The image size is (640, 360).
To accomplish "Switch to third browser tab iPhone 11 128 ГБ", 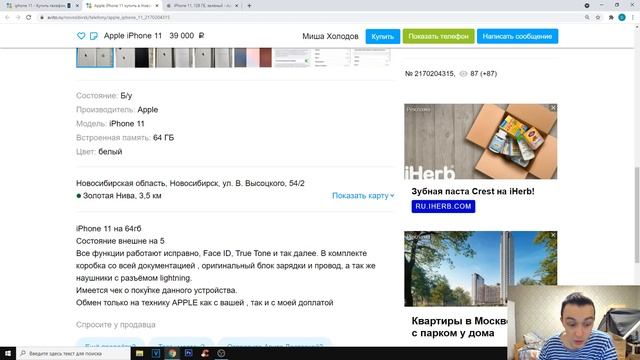I will (202, 6).
